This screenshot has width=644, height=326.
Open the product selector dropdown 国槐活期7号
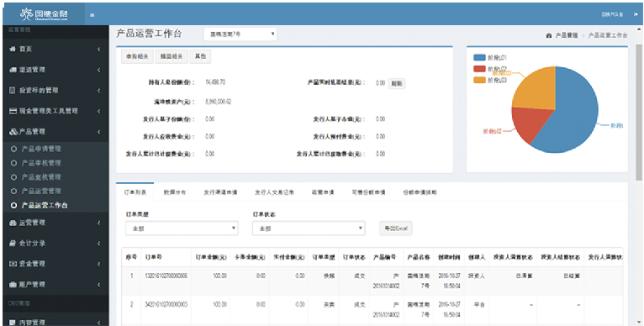tap(240, 34)
